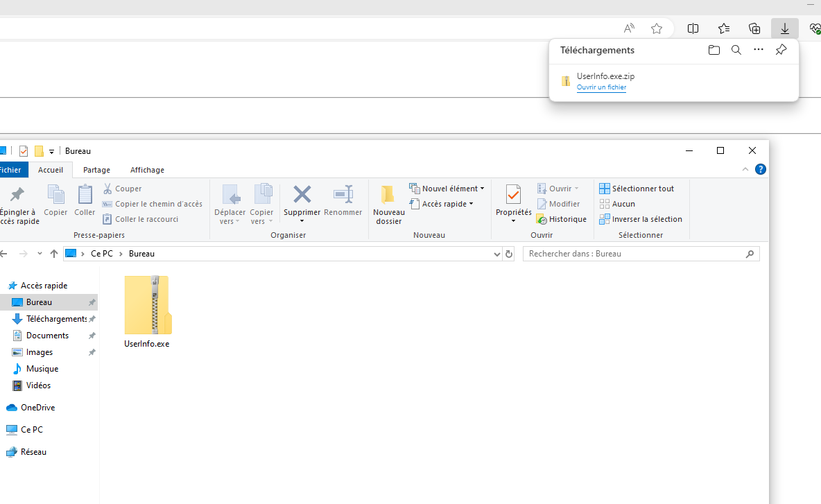
Task: Open the Accès rapide ribbon dropdown
Action: 442,204
